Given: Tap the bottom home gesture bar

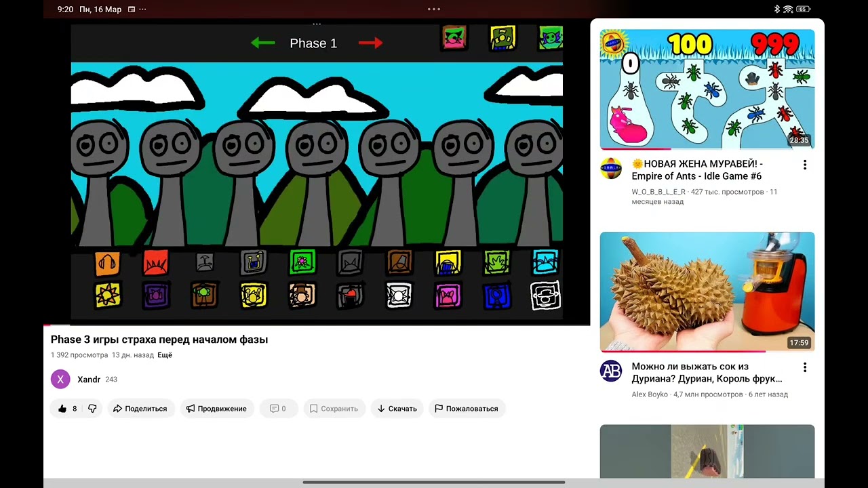Looking at the screenshot, I should (434, 483).
